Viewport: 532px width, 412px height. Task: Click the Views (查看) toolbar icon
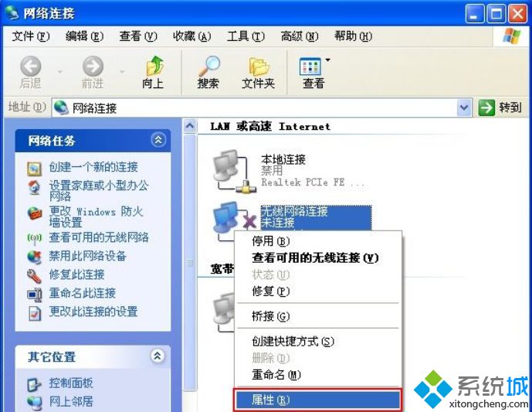pyautogui.click(x=310, y=66)
